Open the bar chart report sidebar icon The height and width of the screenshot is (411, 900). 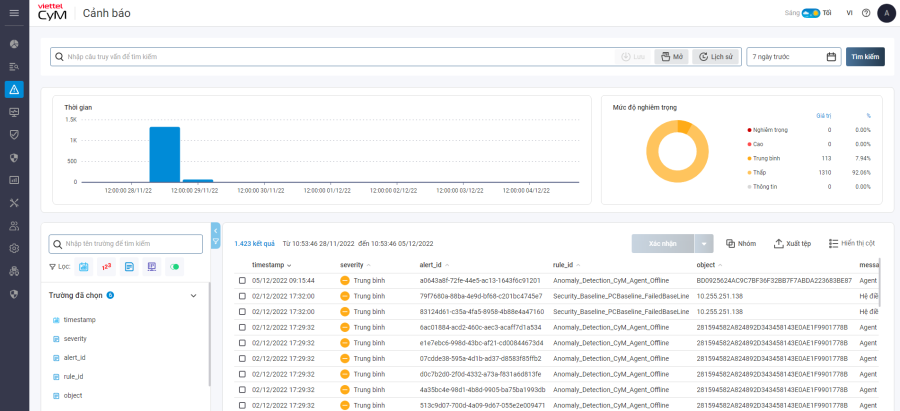tap(14, 180)
